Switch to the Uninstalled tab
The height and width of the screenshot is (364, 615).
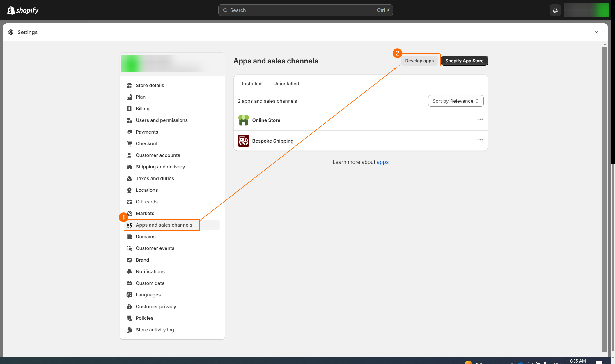[x=286, y=84]
